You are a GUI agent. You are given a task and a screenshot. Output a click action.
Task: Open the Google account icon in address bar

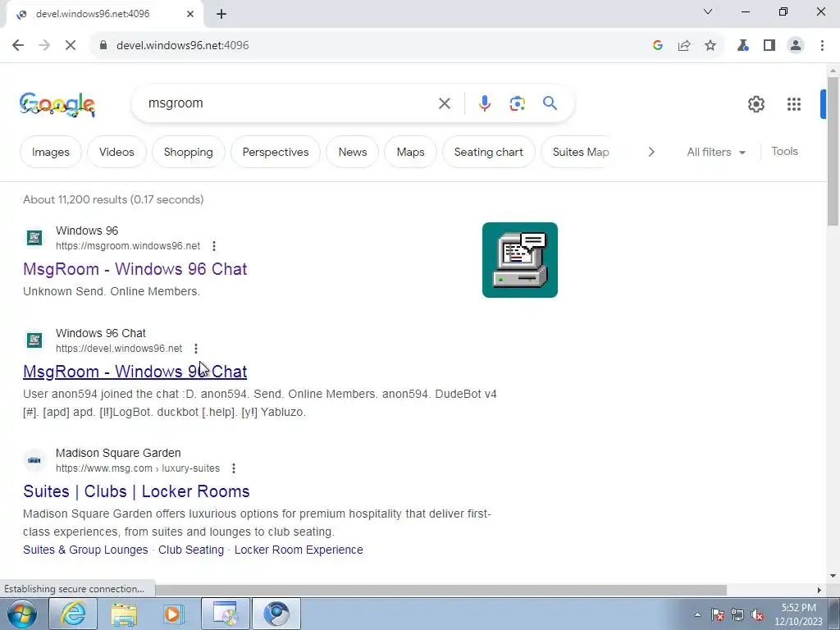click(x=658, y=46)
